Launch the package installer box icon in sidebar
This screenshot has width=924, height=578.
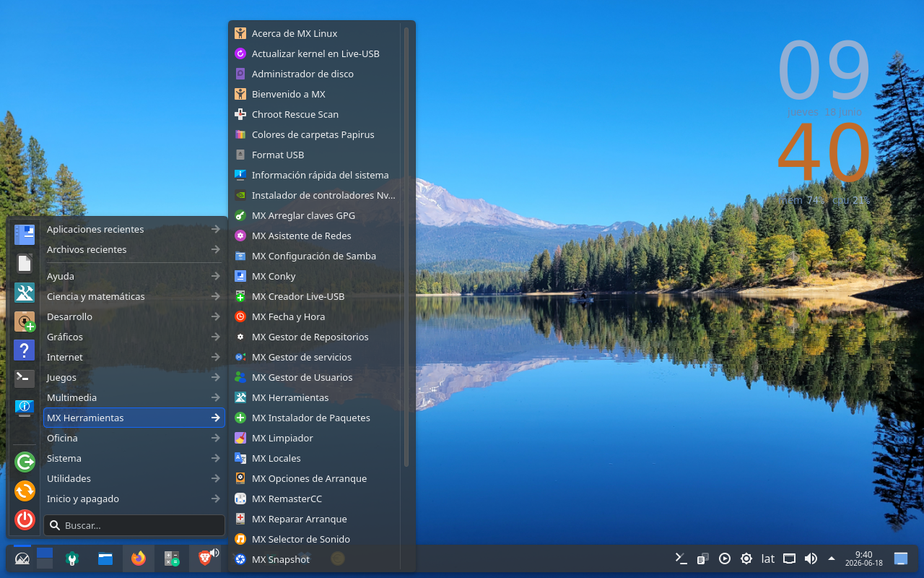(25, 322)
